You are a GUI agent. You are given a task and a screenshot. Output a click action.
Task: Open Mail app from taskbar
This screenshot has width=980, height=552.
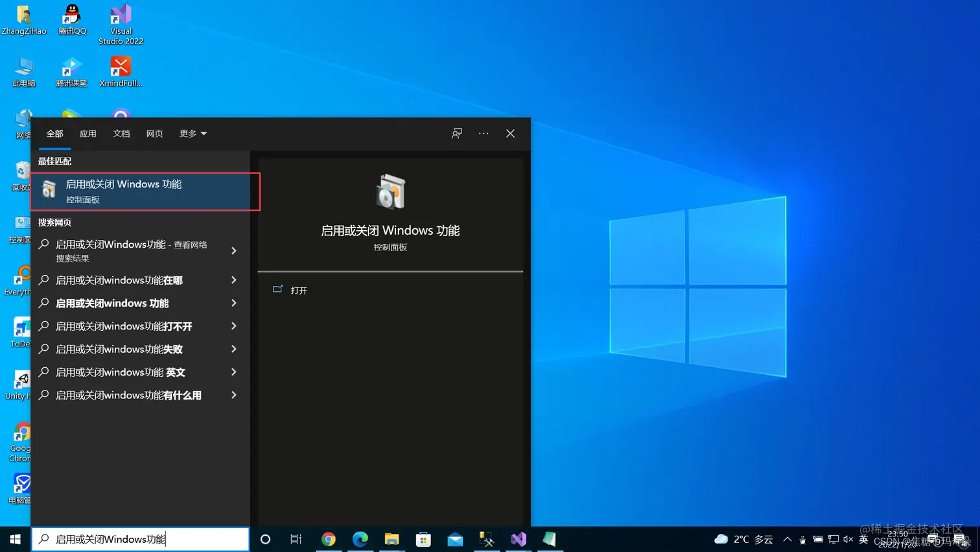[x=455, y=539]
